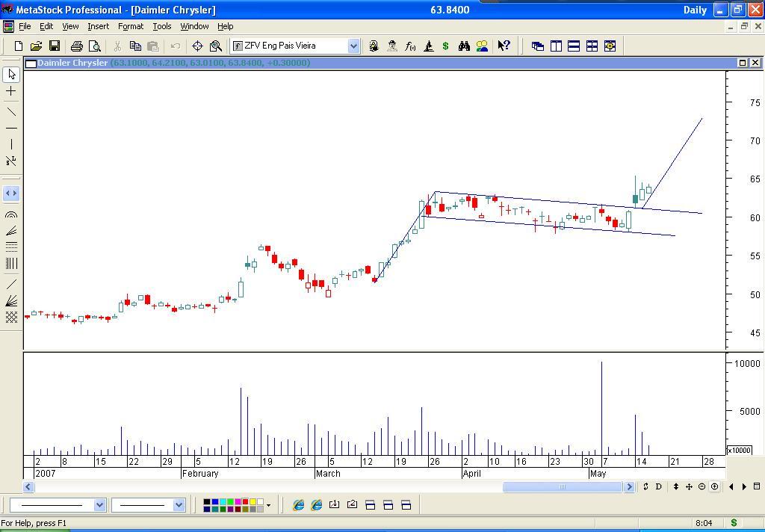Stack windows horizontally icon
This screenshot has width=765, height=532.
tap(574, 46)
